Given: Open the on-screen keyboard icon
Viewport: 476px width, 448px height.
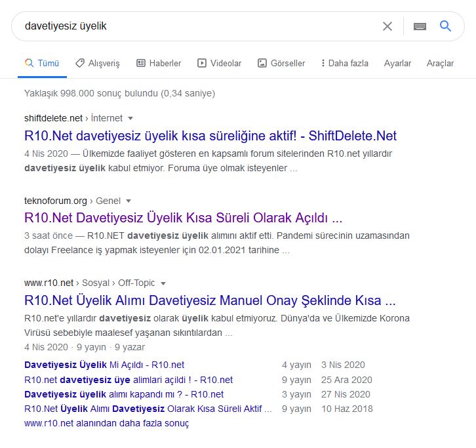Looking at the screenshot, I should [x=420, y=27].
